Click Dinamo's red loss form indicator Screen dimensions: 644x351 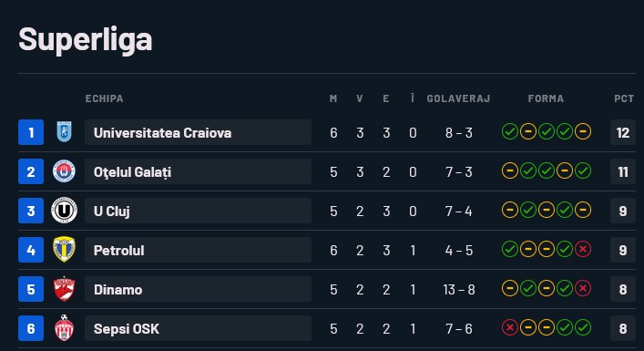coord(583,288)
